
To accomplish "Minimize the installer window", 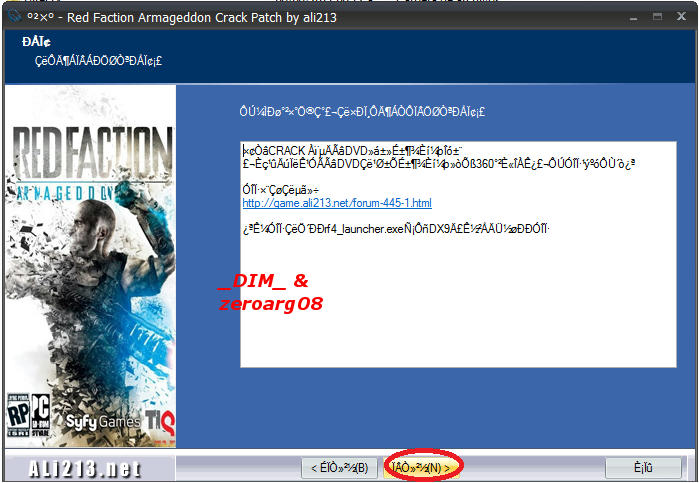I will point(633,17).
